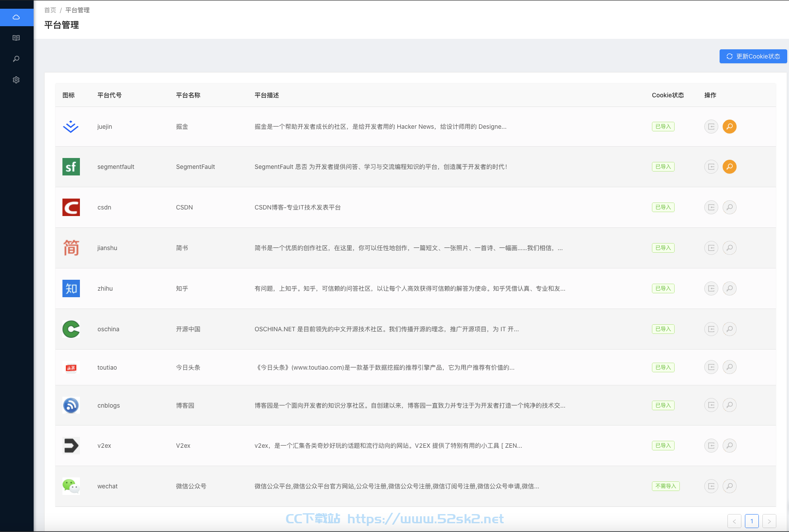Image resolution: width=789 pixels, height=532 pixels.
Task: Click the orange search icon for juejin
Action: [730, 127]
